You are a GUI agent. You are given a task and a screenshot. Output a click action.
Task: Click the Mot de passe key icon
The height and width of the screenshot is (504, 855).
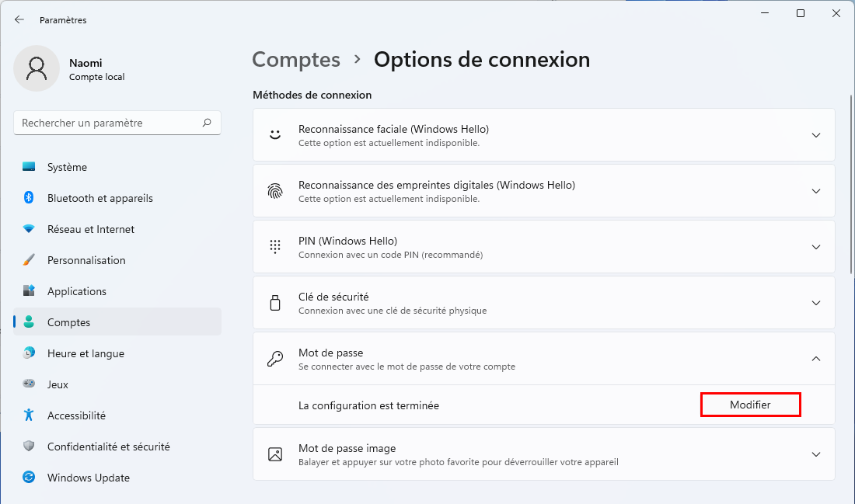275,359
